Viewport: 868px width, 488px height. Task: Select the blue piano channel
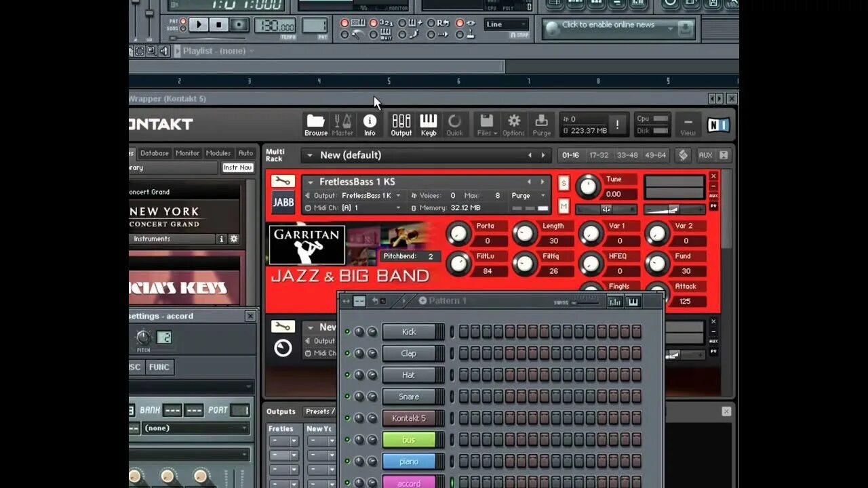pos(409,462)
